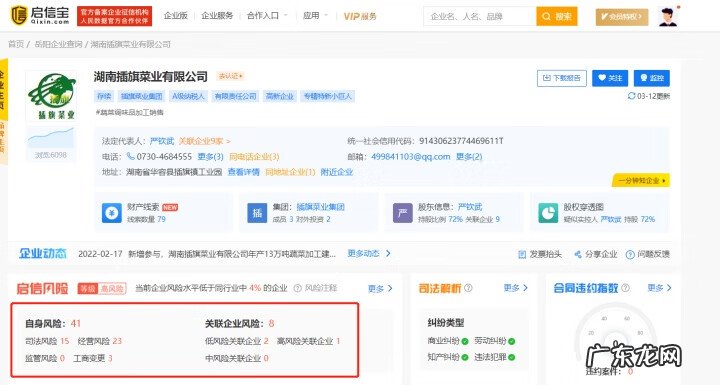Click green check beside 劳动纠纷
The height and width of the screenshot is (385, 720).
click(x=511, y=341)
